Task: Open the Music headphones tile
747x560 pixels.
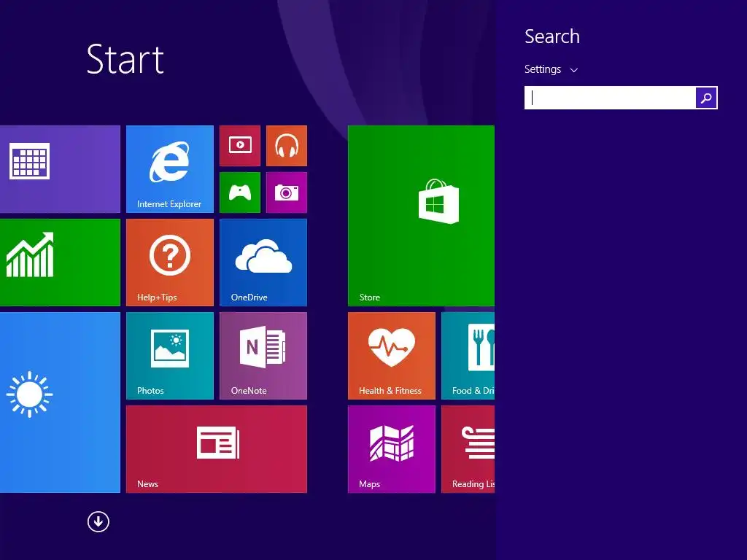Action: click(x=286, y=146)
